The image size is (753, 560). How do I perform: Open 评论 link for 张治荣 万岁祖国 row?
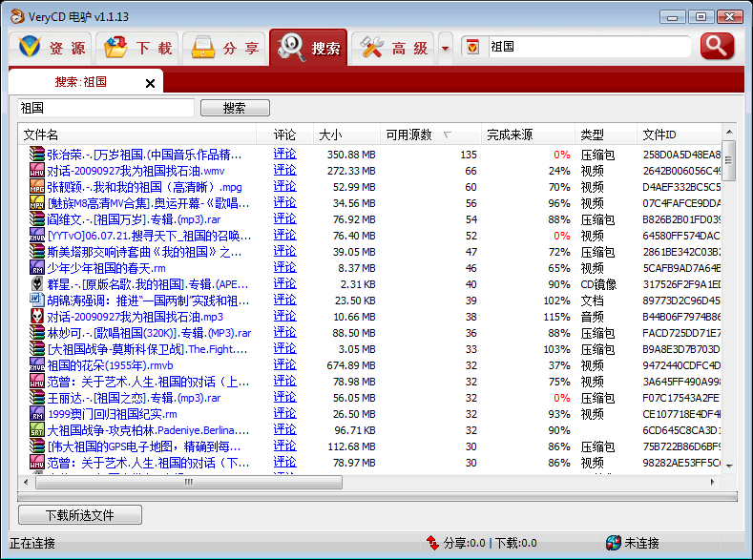coord(284,154)
